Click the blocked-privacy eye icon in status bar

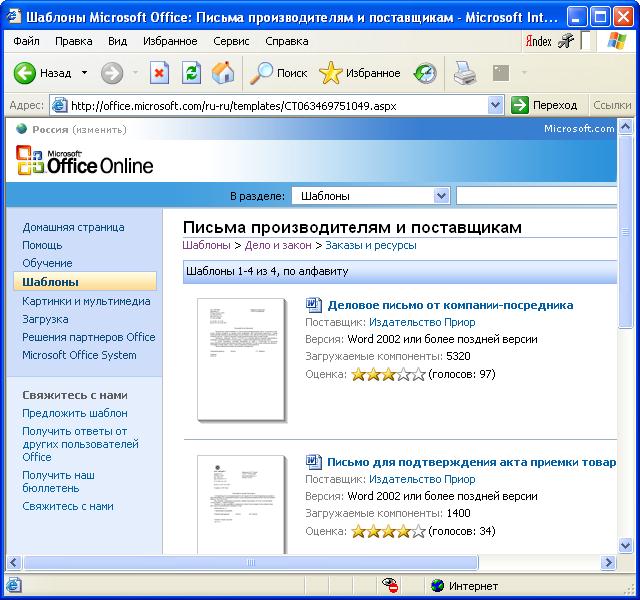390,586
